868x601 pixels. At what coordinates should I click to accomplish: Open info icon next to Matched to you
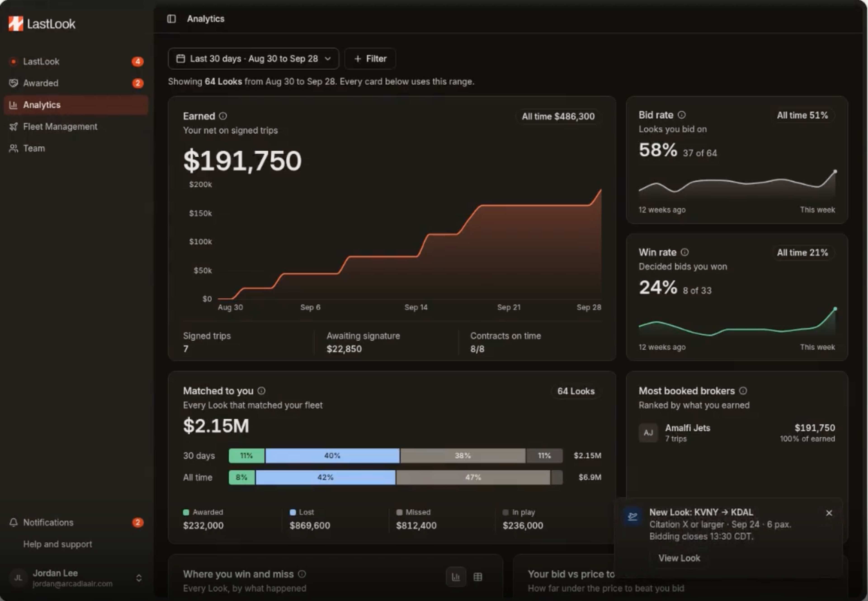[262, 391]
